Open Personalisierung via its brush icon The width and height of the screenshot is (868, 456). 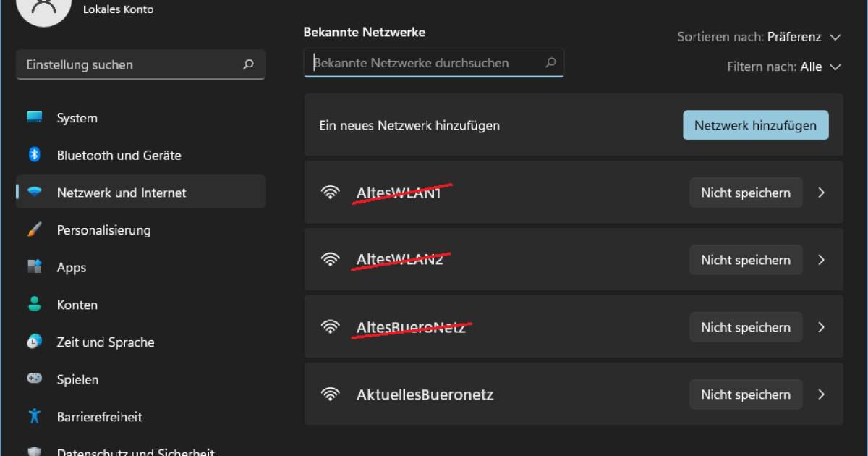pyautogui.click(x=35, y=229)
